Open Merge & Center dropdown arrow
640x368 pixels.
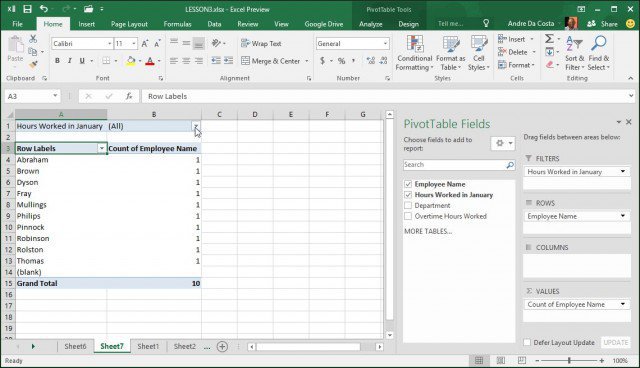tap(307, 61)
